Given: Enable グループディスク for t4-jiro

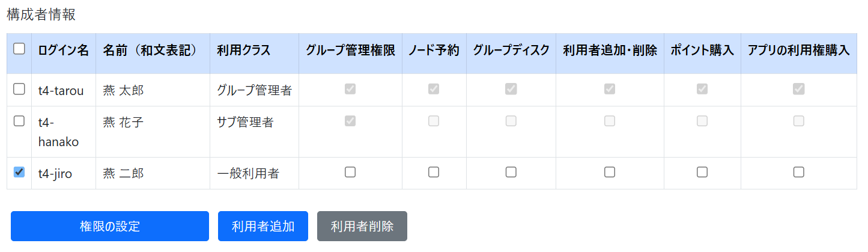Looking at the screenshot, I should point(511,173).
